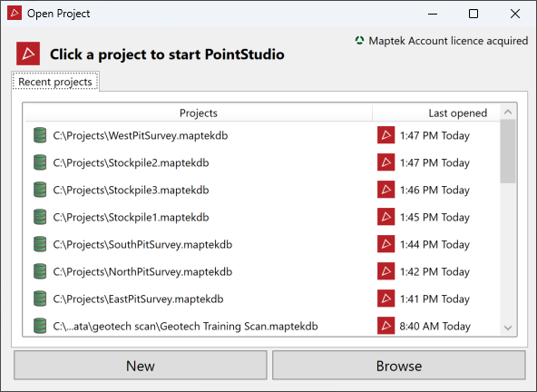Screen dimensions: 537x392
Task: Sort by the Last opened column header
Action: (435, 113)
